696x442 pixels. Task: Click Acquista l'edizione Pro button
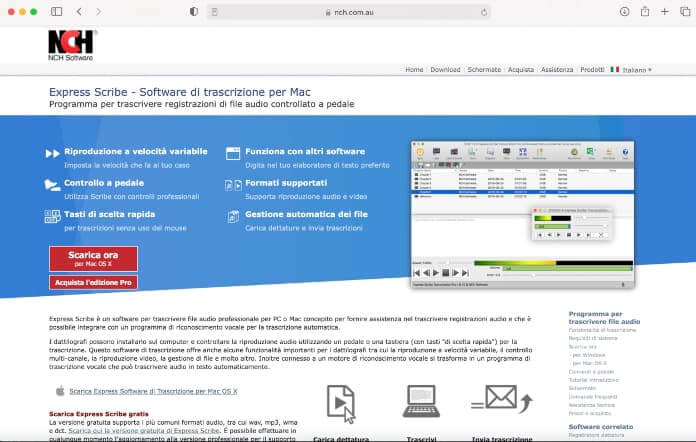coord(93,282)
